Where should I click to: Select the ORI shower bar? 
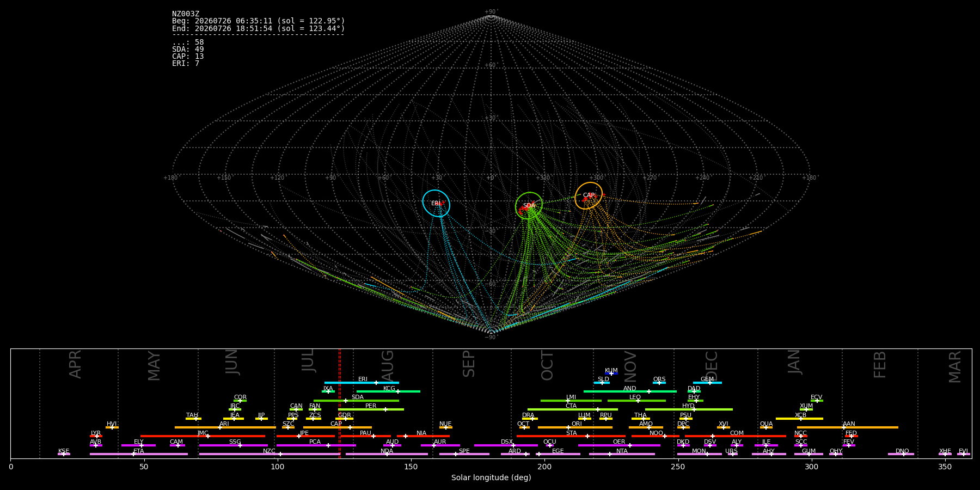coord(575,427)
